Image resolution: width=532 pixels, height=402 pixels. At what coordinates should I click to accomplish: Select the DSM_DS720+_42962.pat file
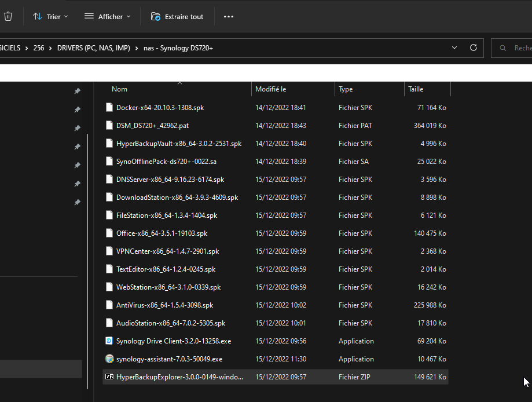click(x=152, y=126)
